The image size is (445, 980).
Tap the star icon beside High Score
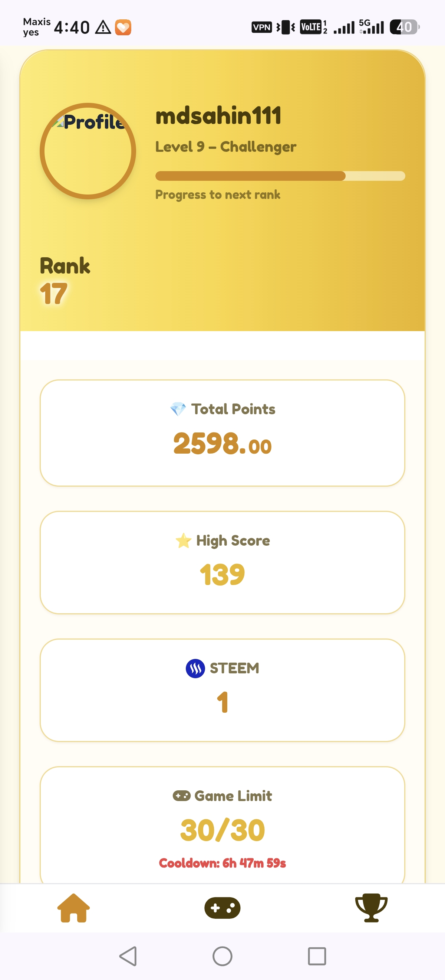(x=183, y=540)
